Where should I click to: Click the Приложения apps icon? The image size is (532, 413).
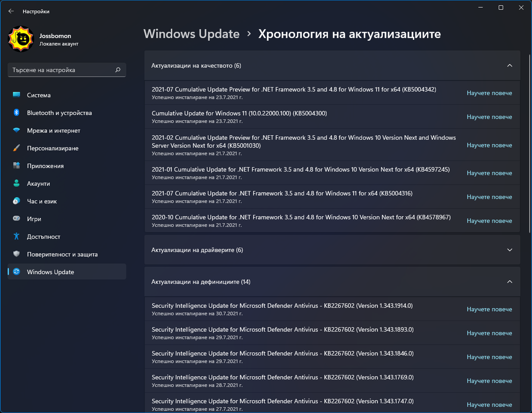[17, 166]
